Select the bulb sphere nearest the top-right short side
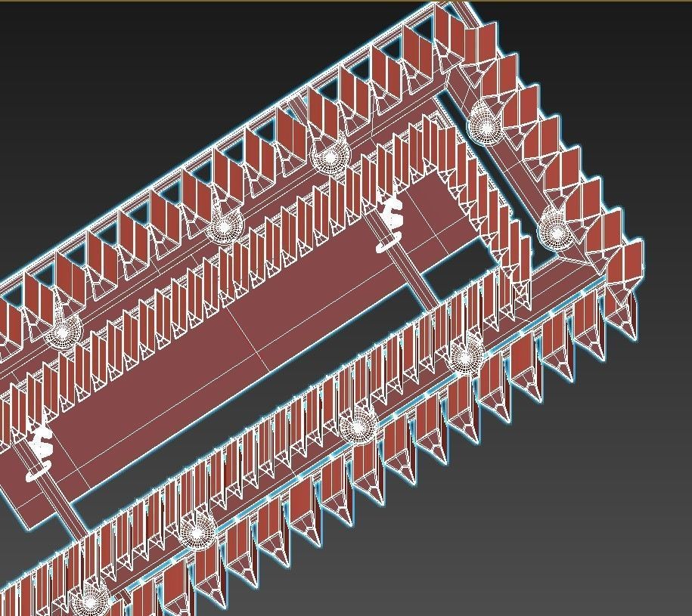The image size is (692, 616). click(486, 123)
